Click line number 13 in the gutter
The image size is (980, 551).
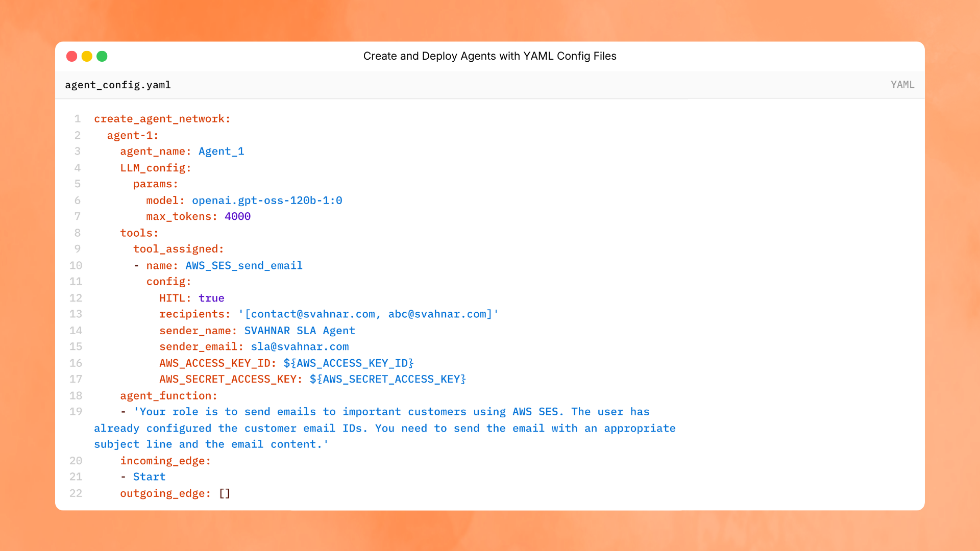pyautogui.click(x=76, y=314)
